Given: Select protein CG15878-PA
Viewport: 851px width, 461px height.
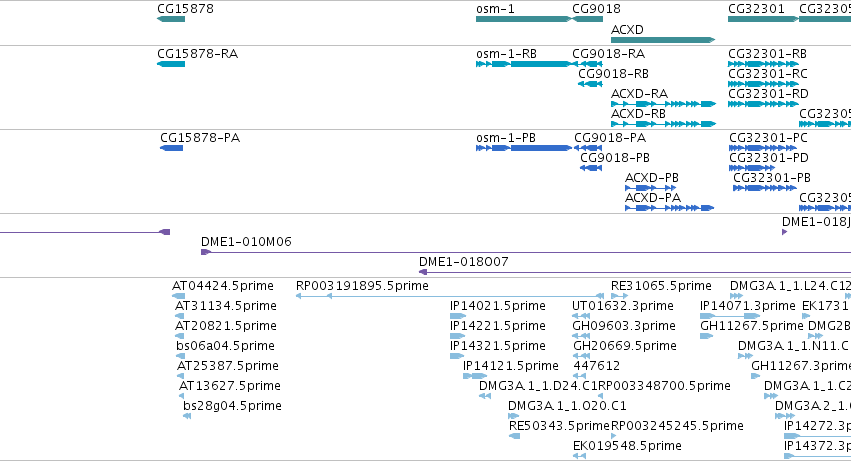Looking at the screenshot, I should point(172,148).
